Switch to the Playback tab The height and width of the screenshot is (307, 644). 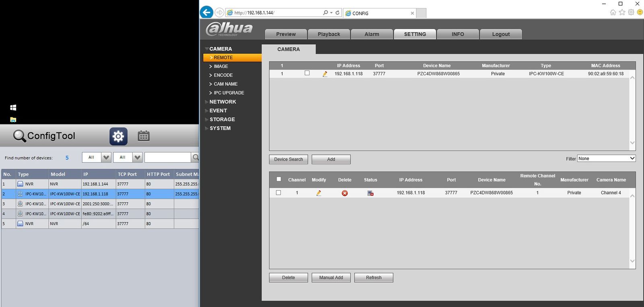329,34
